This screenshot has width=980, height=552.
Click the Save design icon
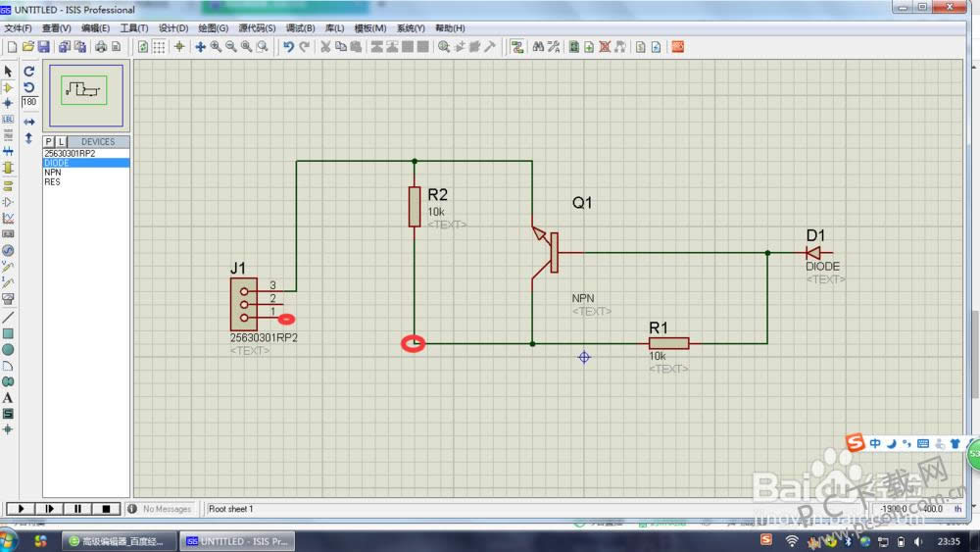coord(43,46)
